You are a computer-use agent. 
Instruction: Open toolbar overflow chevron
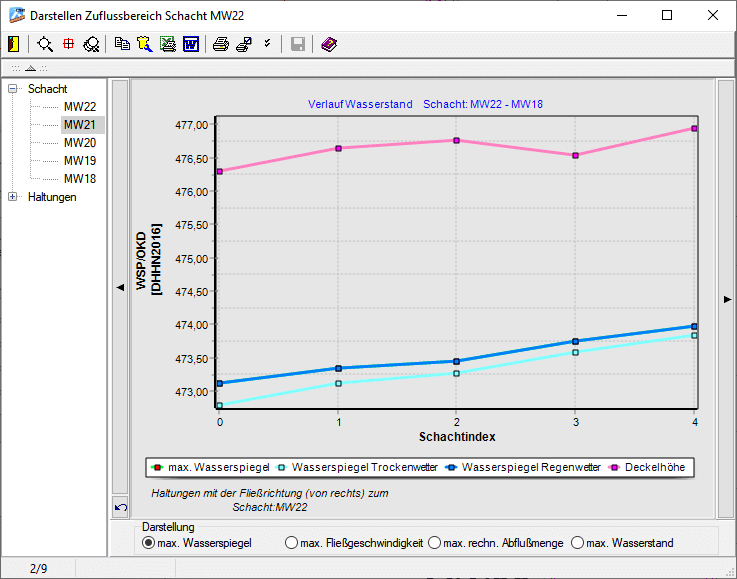(x=267, y=44)
